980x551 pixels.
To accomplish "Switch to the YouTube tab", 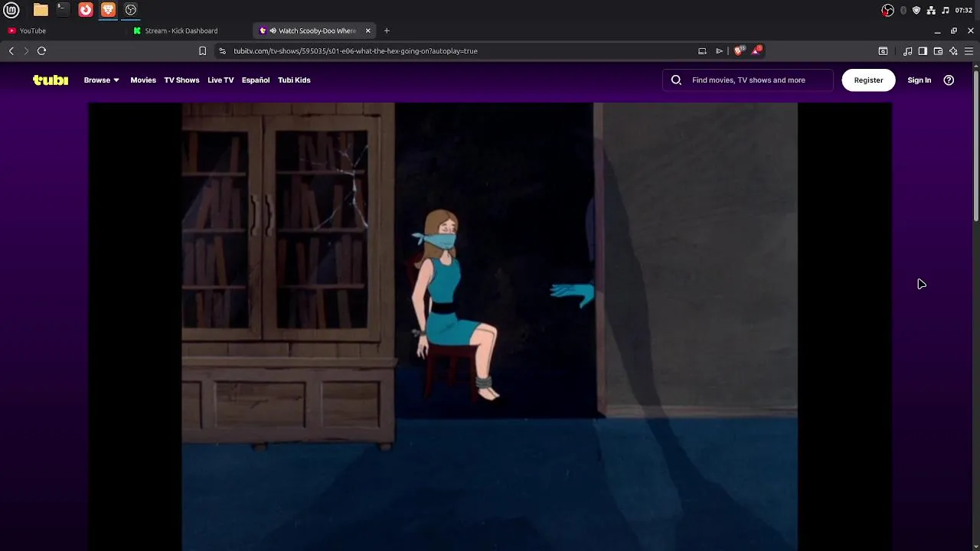I will tap(64, 31).
